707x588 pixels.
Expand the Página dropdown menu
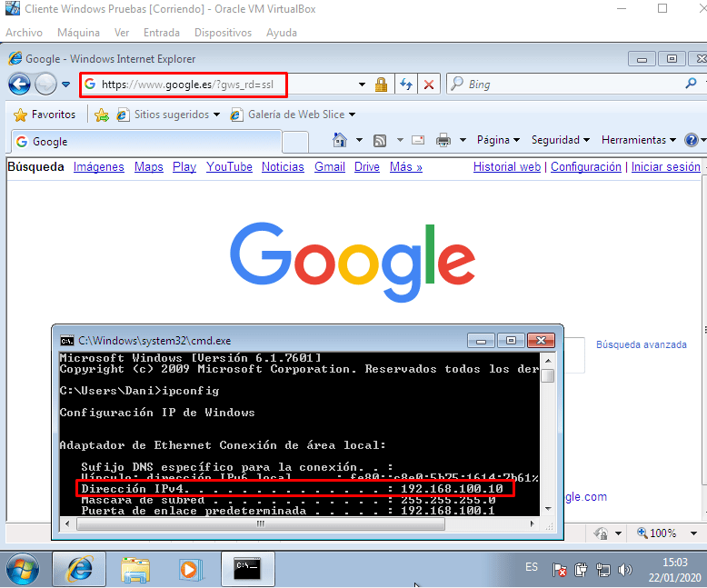(x=498, y=140)
